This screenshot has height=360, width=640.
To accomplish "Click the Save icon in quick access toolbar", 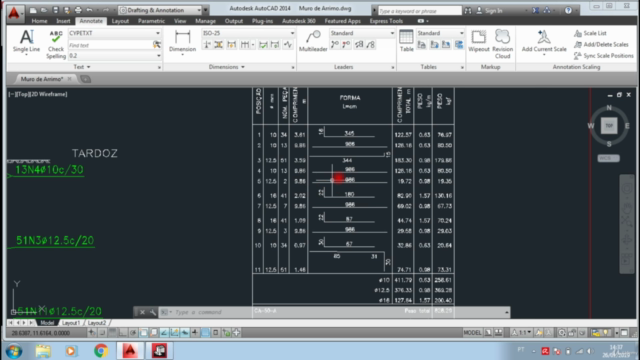I will [56, 10].
